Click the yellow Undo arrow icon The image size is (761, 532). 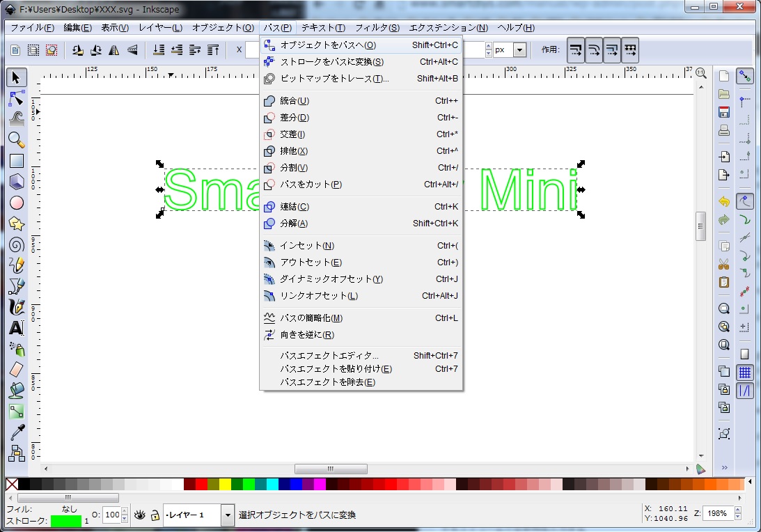click(x=724, y=201)
